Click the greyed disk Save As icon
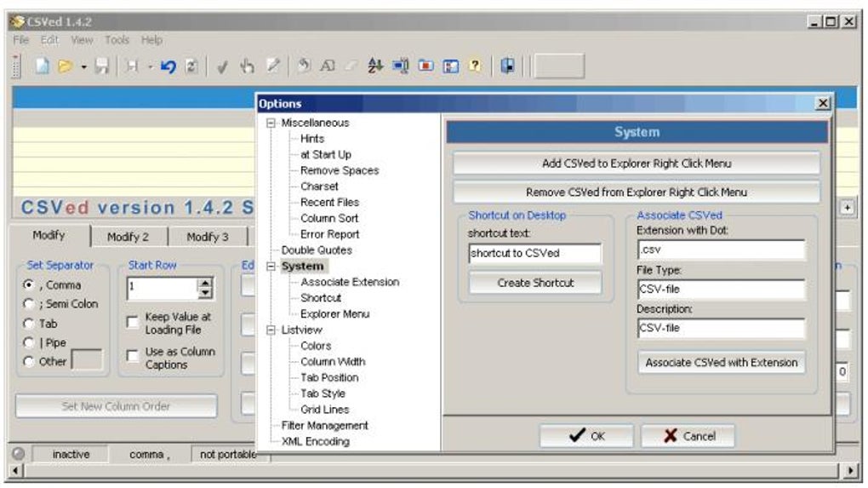 tap(132, 66)
